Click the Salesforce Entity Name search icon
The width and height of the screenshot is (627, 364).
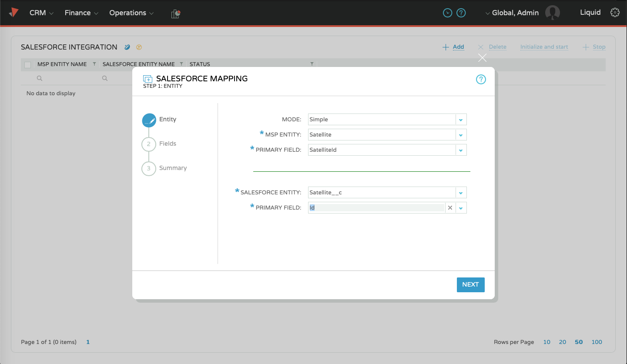coord(105,78)
